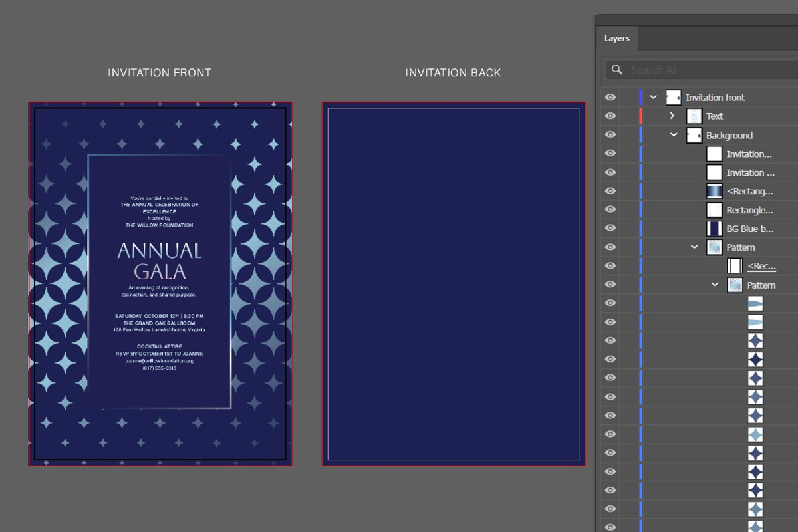Click the Rectangle... layer thumbnail
The width and height of the screenshot is (798, 532).
click(714, 210)
